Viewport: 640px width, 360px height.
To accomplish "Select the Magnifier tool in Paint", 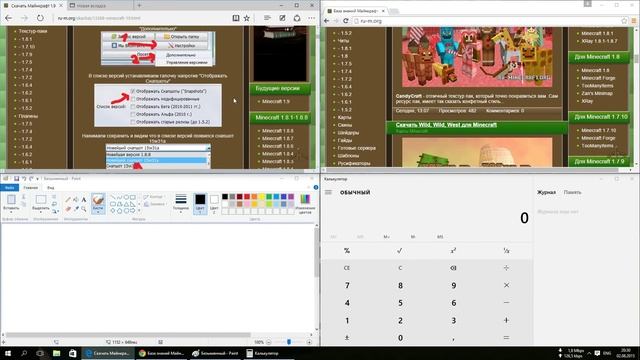I will 84,209.
